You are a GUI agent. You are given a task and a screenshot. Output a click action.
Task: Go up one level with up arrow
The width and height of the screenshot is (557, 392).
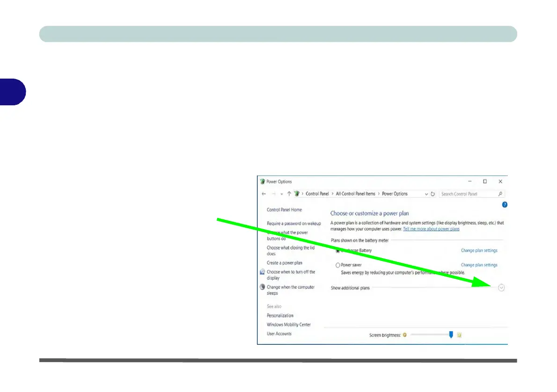coord(289,194)
